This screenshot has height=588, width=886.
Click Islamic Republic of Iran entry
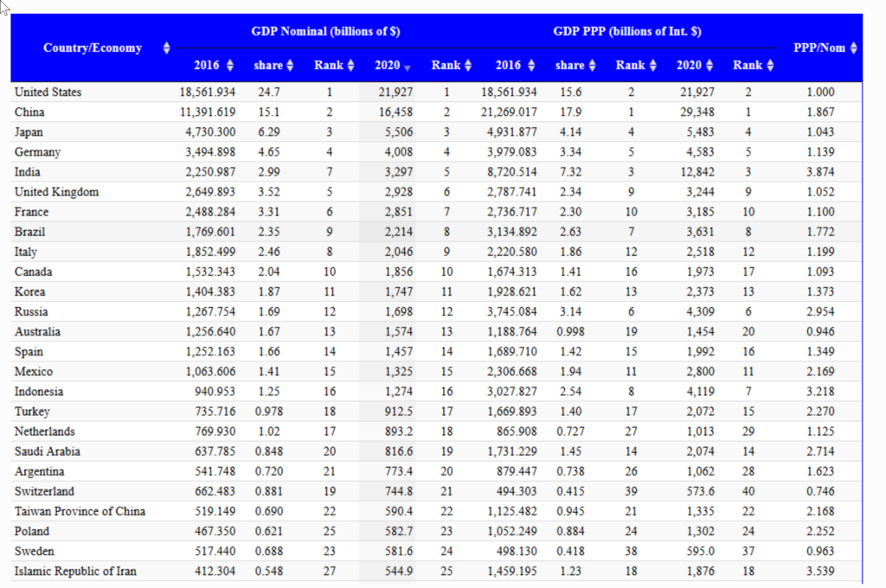74,571
